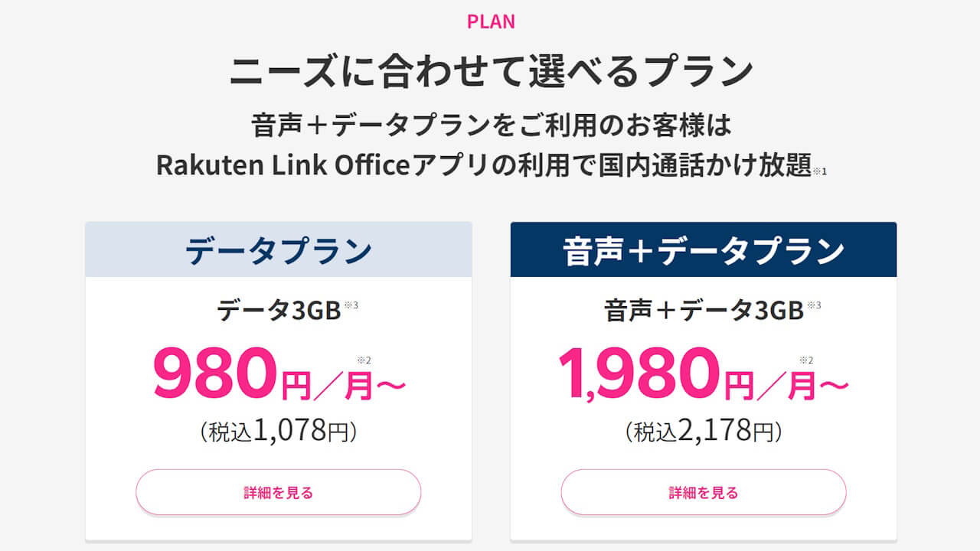Click the Rakuten Link Office subtitle text
980x551 pixels.
[x=490, y=162]
